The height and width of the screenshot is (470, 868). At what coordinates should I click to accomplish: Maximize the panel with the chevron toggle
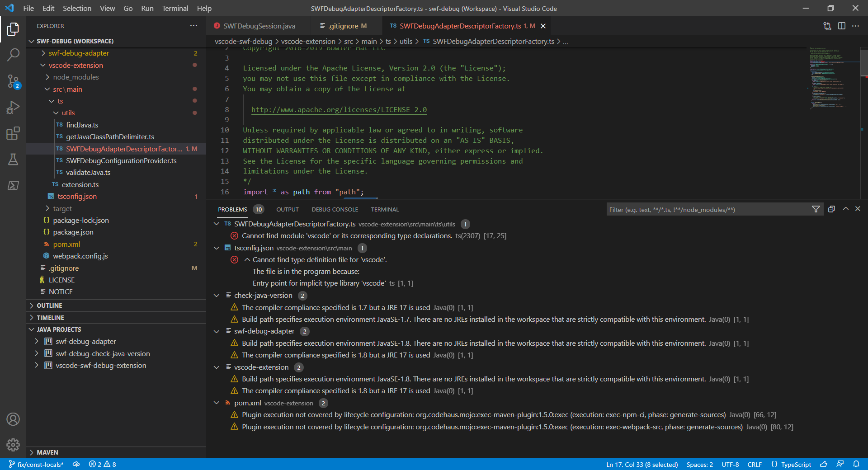coord(845,209)
